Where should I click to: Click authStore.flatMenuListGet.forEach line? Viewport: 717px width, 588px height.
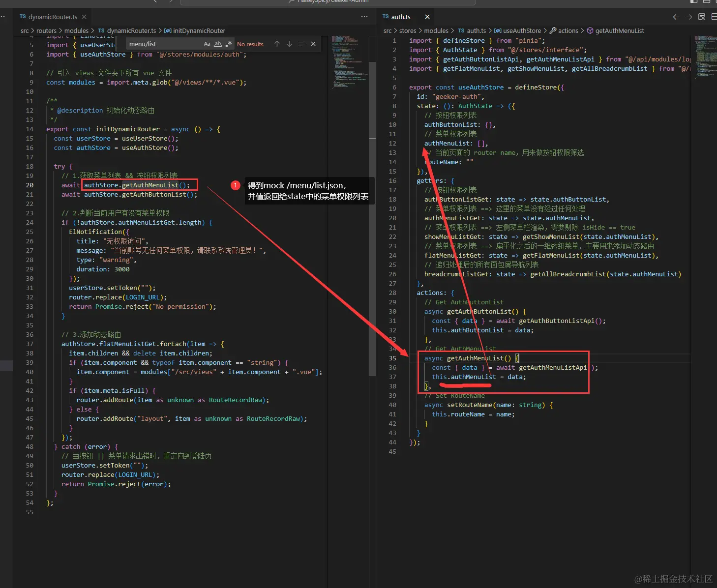pyautogui.click(x=143, y=344)
